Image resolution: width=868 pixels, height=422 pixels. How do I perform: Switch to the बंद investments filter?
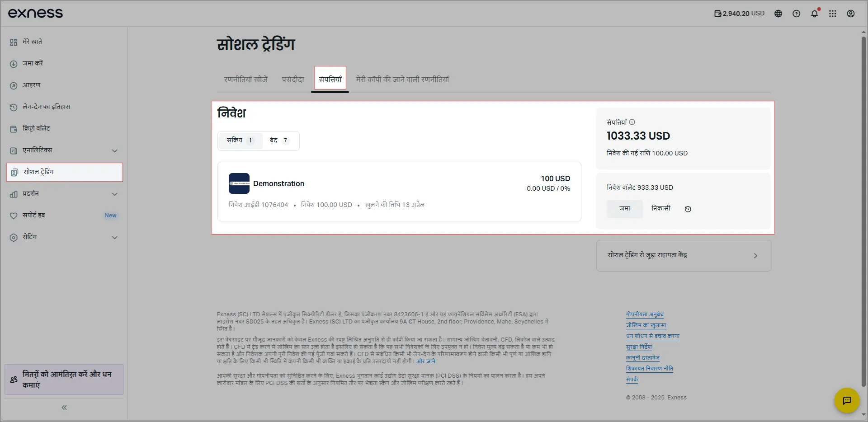(x=279, y=141)
